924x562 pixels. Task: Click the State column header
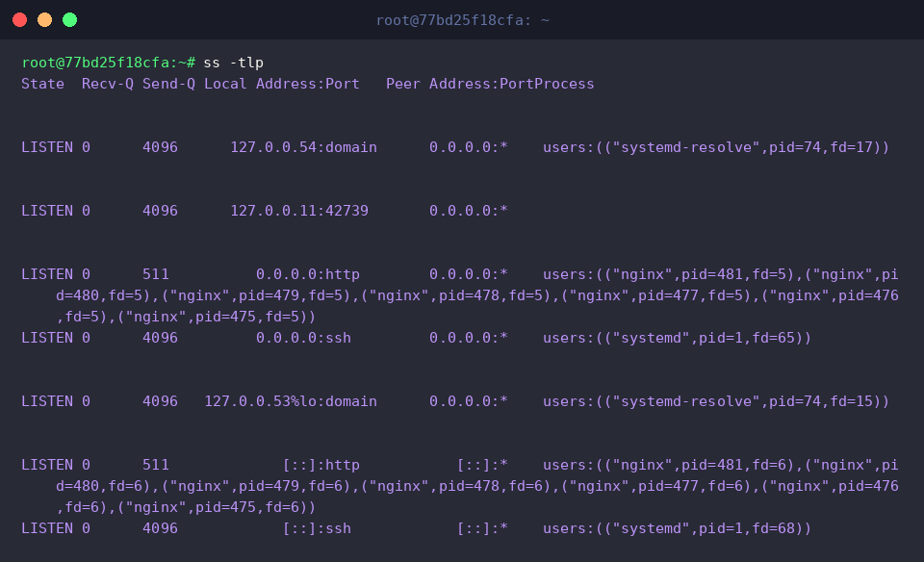click(x=43, y=84)
